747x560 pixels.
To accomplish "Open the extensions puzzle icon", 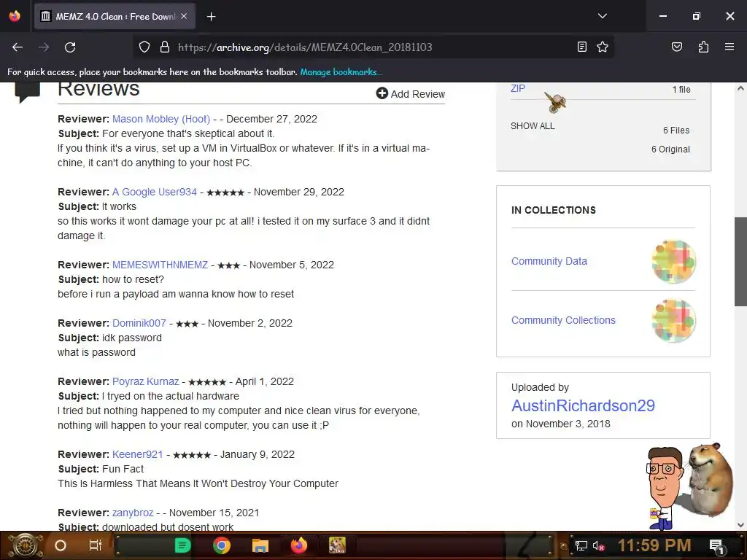I will 703,47.
